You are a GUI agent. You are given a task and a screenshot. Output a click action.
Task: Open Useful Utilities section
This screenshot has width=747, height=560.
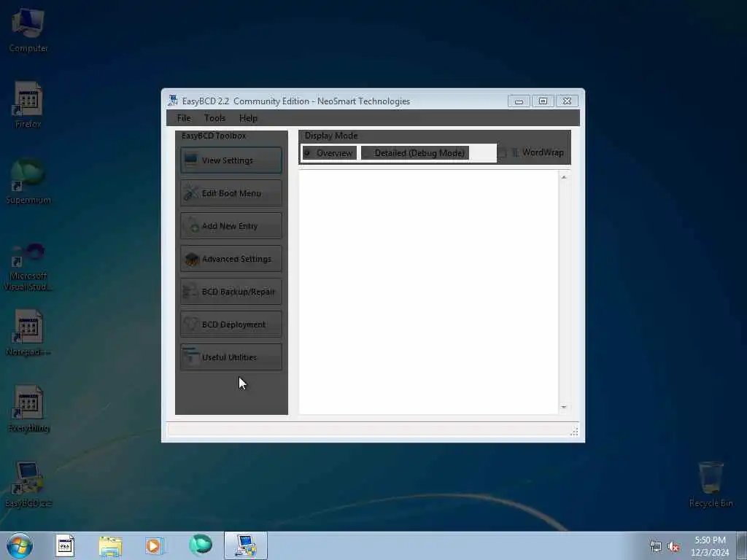tap(231, 357)
